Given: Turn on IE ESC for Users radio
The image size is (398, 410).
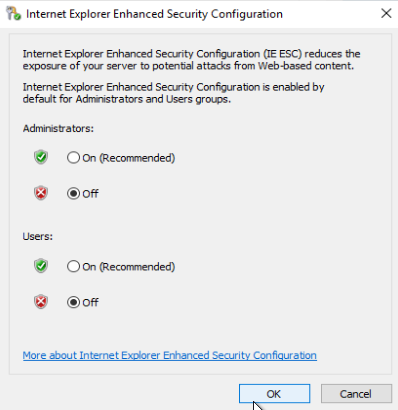Looking at the screenshot, I should pyautogui.click(x=73, y=266).
